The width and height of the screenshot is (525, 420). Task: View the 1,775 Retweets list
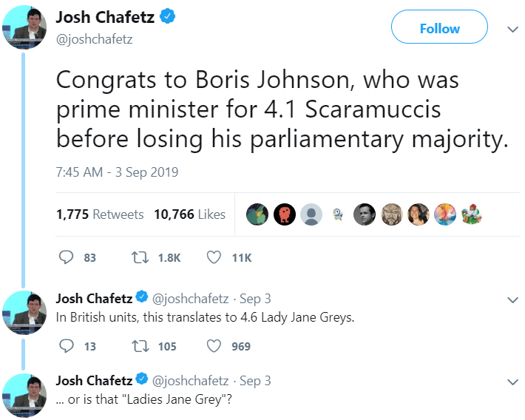pyautogui.click(x=100, y=214)
